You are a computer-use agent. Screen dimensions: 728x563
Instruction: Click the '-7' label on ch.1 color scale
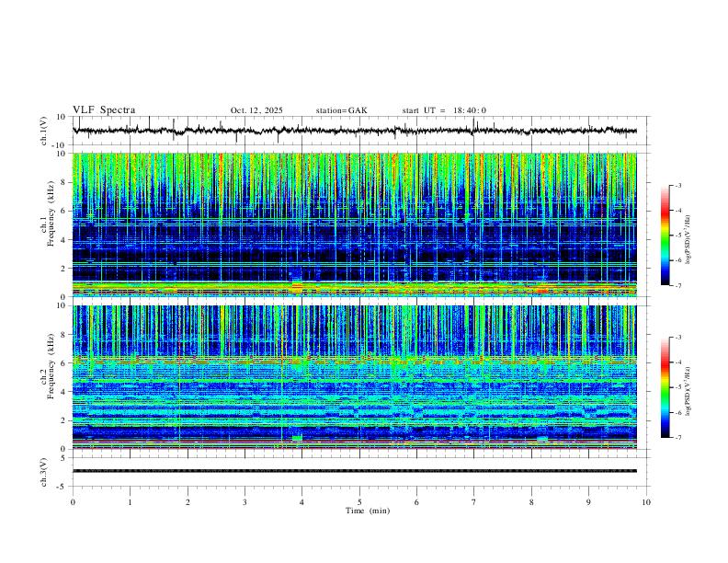click(x=678, y=286)
